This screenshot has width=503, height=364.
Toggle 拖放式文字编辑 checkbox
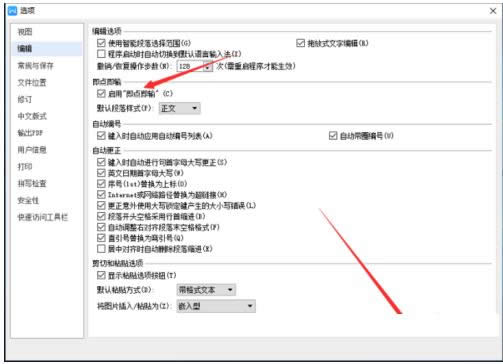coord(300,43)
